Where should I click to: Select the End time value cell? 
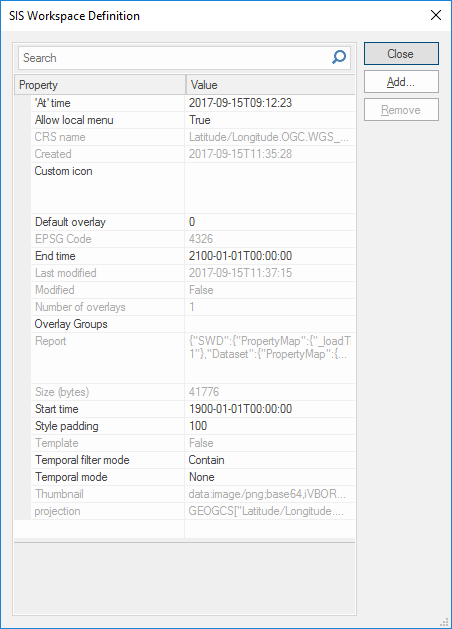pos(270,256)
